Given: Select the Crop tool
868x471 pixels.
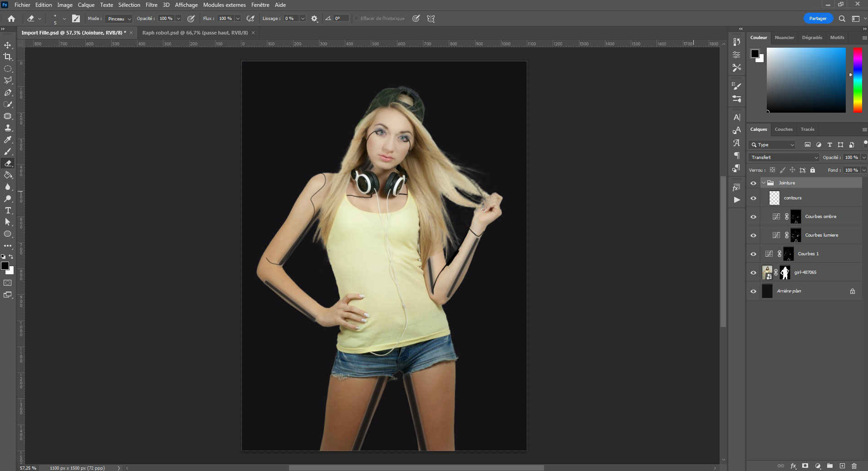Looking at the screenshot, I should 8,57.
